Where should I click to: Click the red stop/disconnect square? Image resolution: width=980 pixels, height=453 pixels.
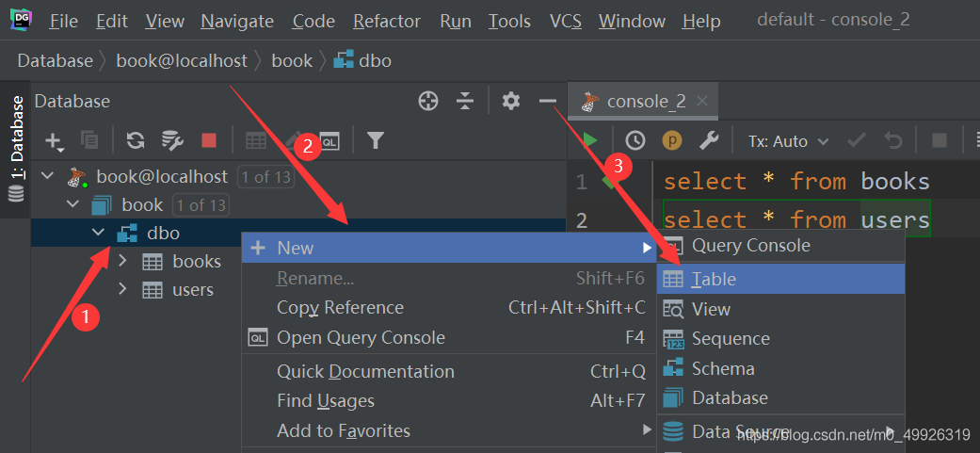pyautogui.click(x=209, y=140)
